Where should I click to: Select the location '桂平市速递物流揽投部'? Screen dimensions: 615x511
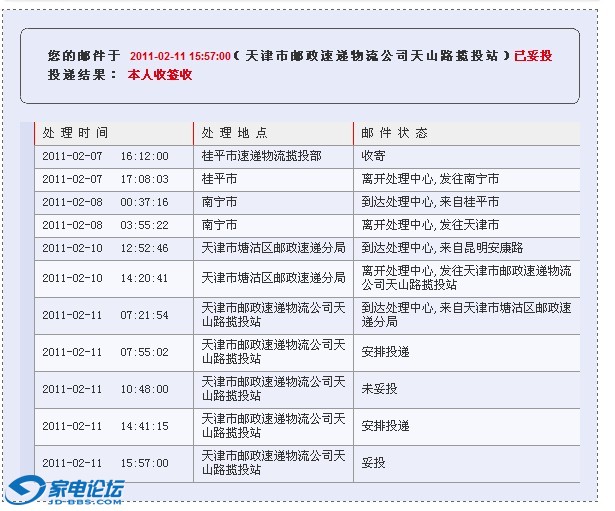click(262, 156)
